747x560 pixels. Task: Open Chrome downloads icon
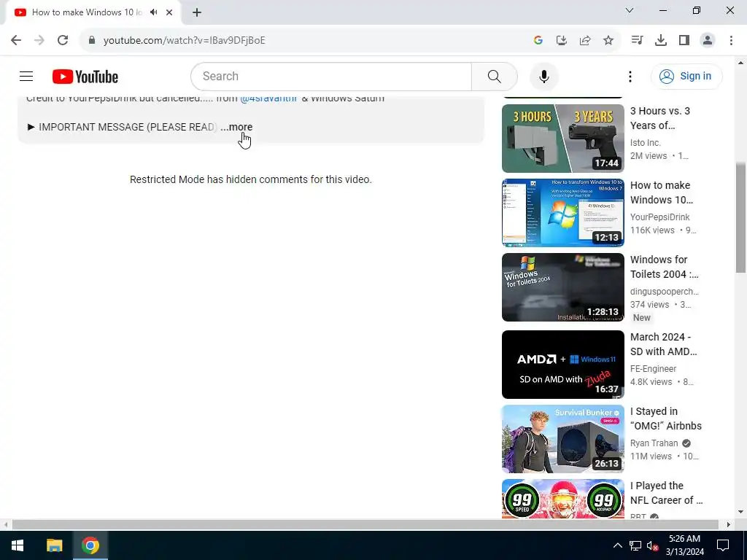(660, 41)
